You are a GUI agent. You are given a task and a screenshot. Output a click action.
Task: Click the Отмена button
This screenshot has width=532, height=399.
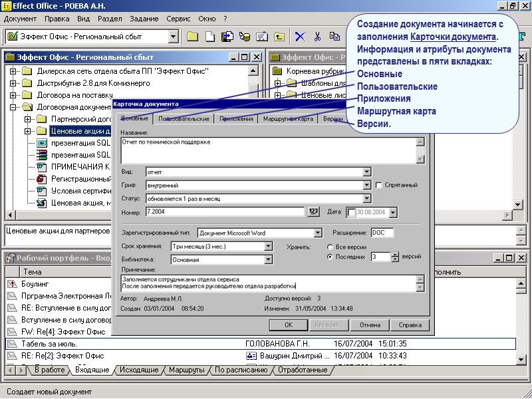[x=370, y=325]
